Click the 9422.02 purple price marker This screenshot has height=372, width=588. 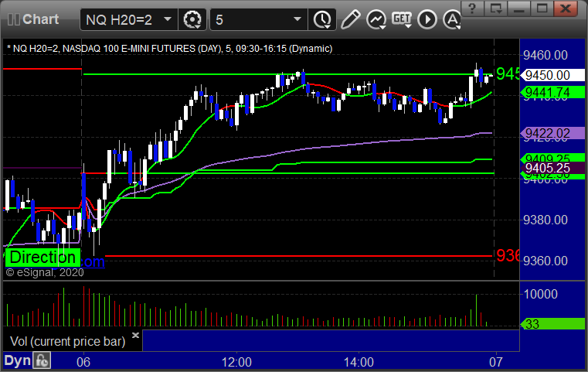[x=552, y=133]
